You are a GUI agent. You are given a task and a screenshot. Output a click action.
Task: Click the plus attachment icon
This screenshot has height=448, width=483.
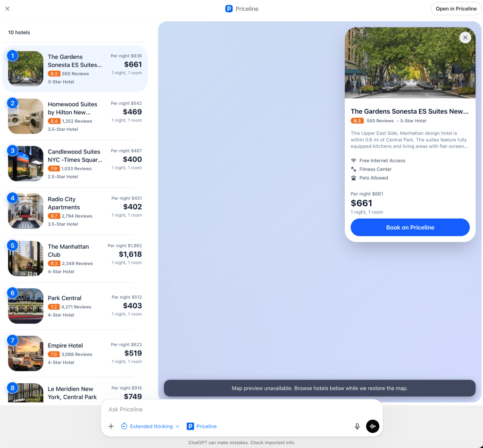click(111, 426)
